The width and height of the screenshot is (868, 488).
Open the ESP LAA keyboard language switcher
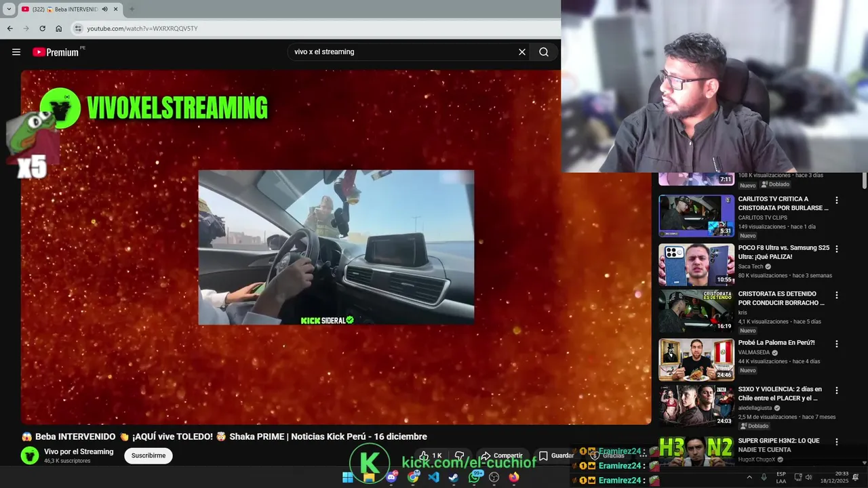click(x=781, y=477)
